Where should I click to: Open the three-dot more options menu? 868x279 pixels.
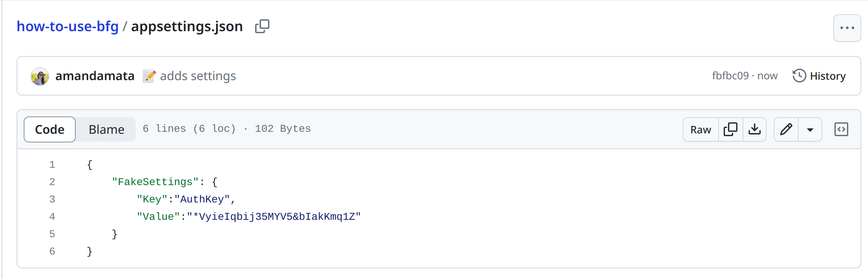click(x=847, y=28)
